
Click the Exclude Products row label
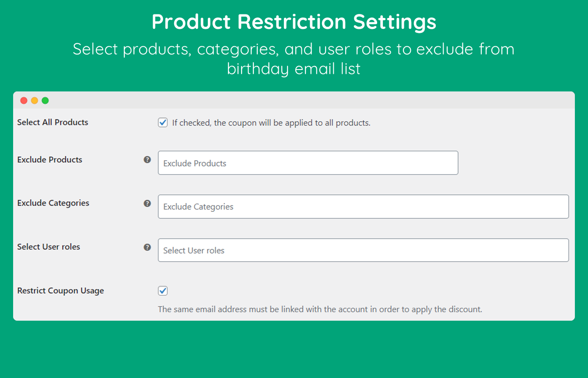50,160
